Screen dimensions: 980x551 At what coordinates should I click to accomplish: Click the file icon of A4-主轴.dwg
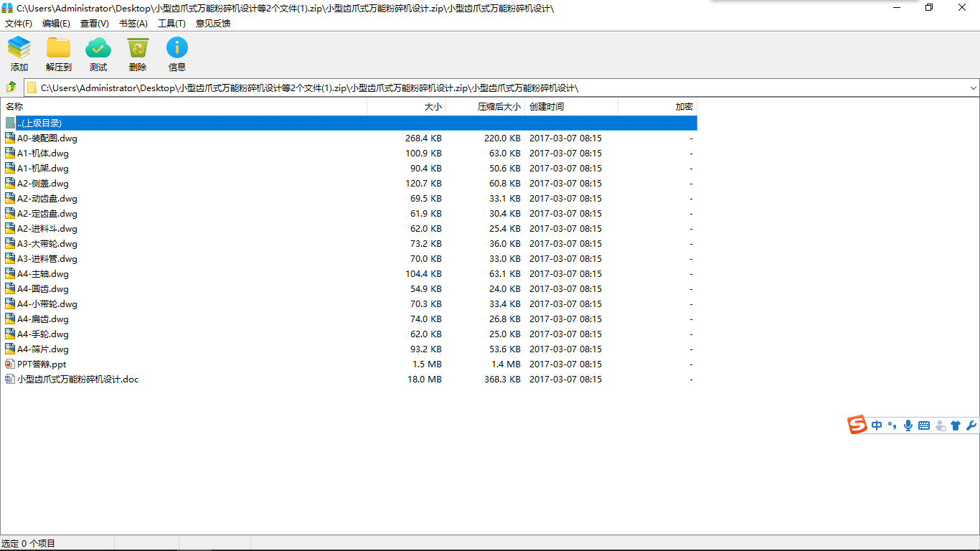pyautogui.click(x=10, y=273)
